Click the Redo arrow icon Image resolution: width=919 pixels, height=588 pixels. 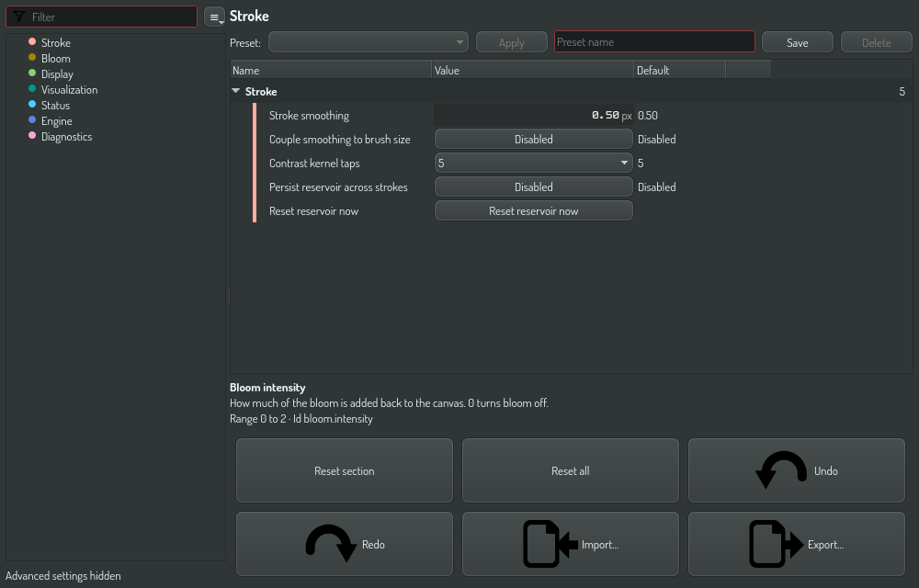tap(331, 544)
